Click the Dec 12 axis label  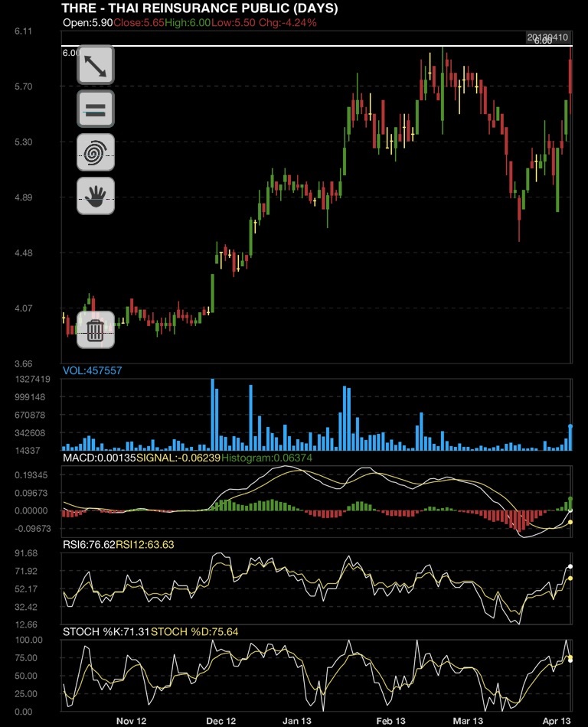click(x=220, y=721)
